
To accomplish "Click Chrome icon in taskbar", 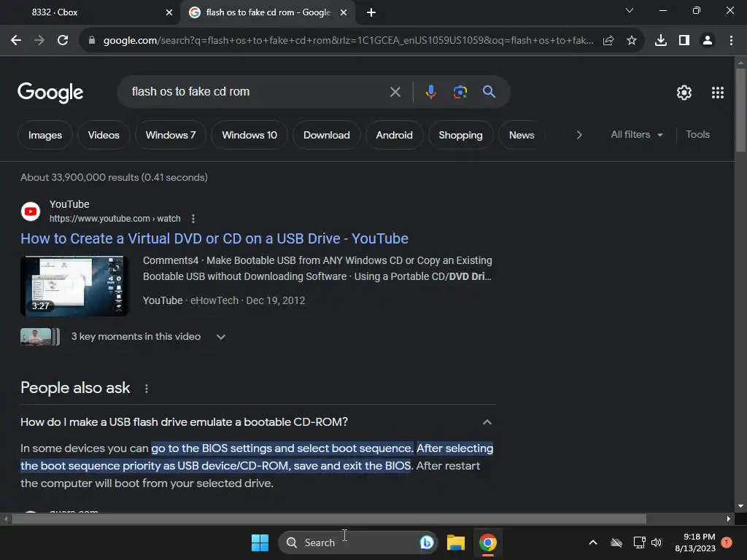I will pyautogui.click(x=488, y=542).
